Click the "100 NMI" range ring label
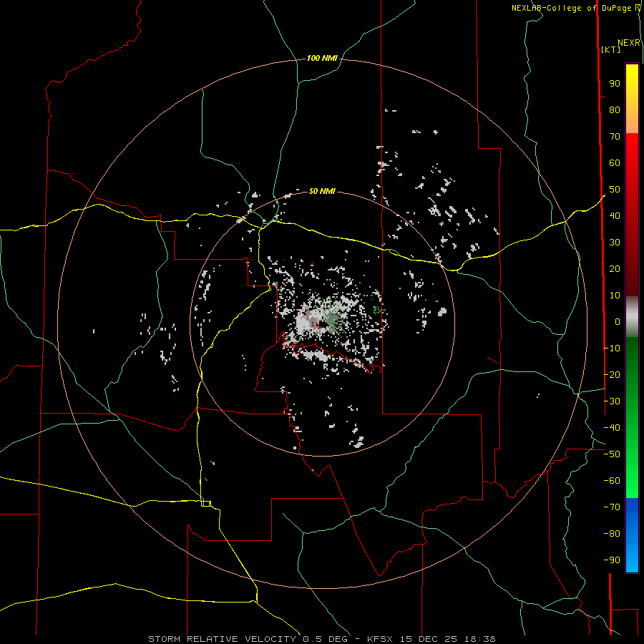 pos(322,59)
